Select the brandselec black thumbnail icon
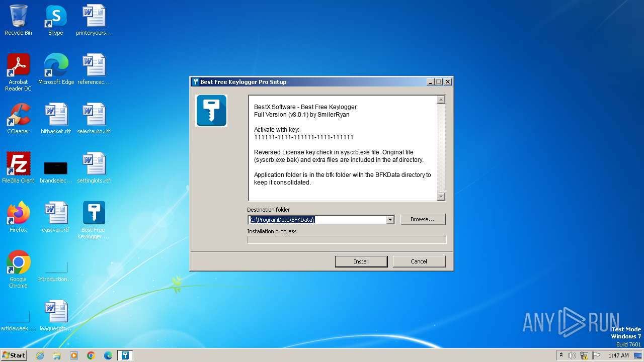This screenshot has height=362, width=644. tap(56, 171)
